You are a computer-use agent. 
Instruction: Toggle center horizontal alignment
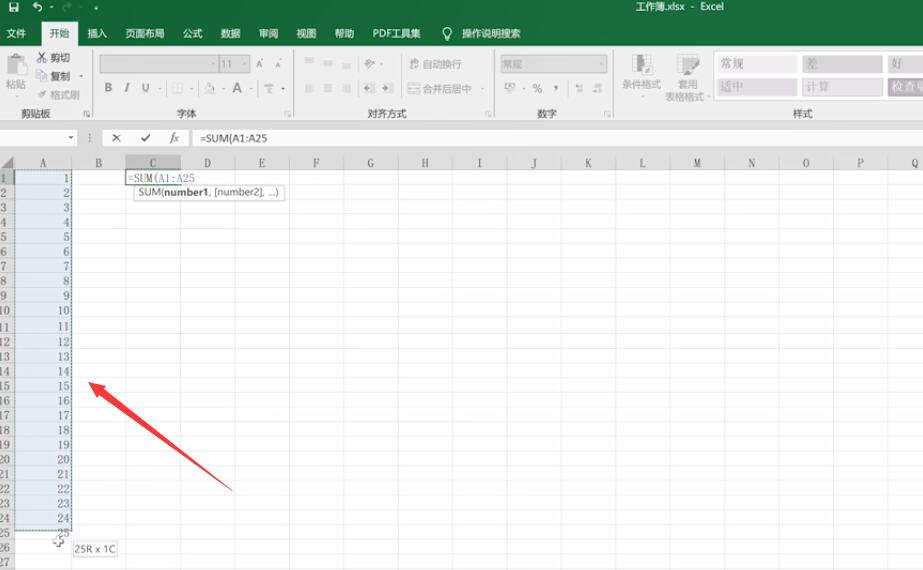click(x=328, y=88)
